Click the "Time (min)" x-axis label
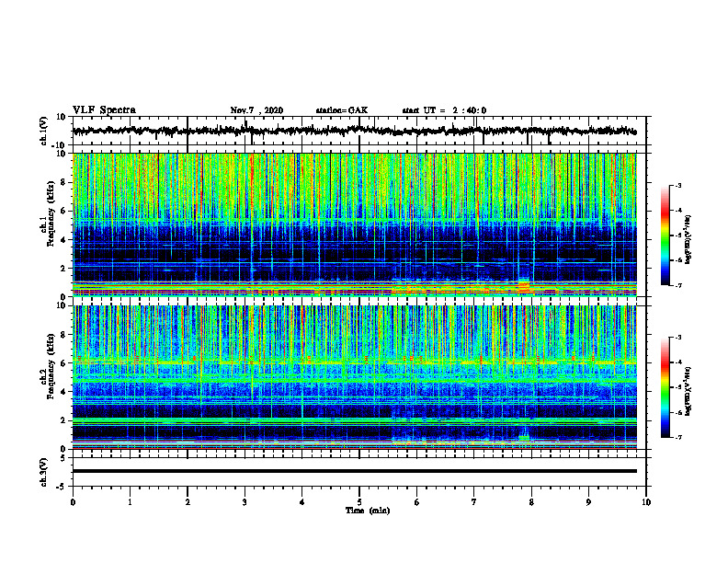Viewport: 728px width, 563px height. (368, 511)
